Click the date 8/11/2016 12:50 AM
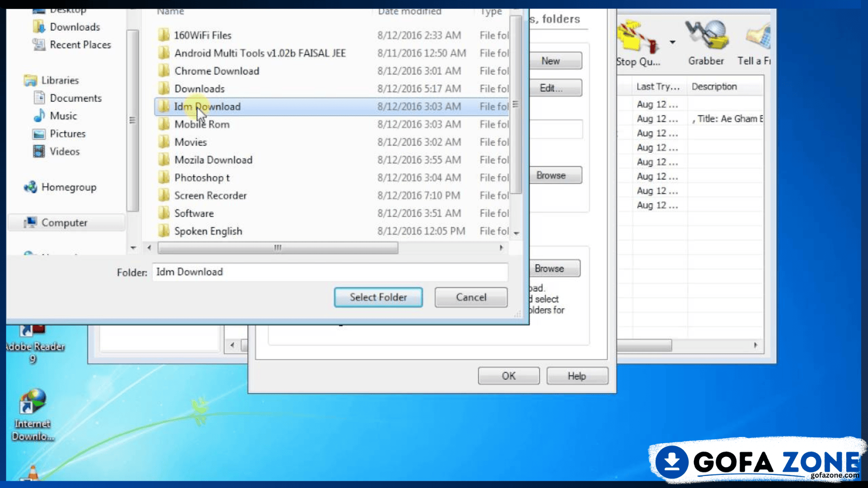The width and height of the screenshot is (868, 488). tap(421, 53)
